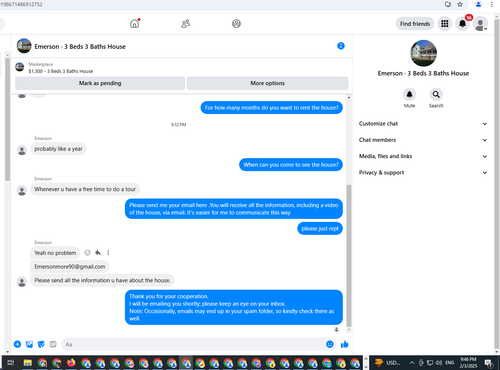Screen dimensions: 500x370
Task: Open the emoji picker in message box
Action: 330,344
